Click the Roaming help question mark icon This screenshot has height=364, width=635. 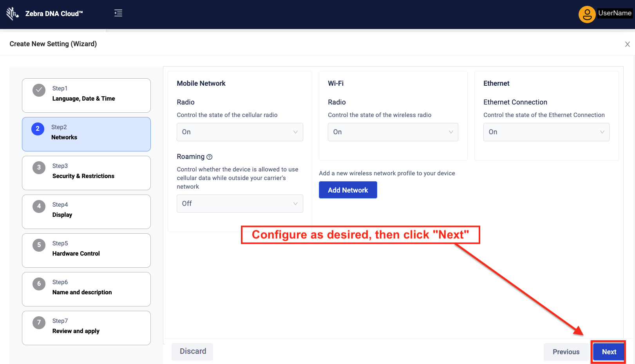[210, 157]
